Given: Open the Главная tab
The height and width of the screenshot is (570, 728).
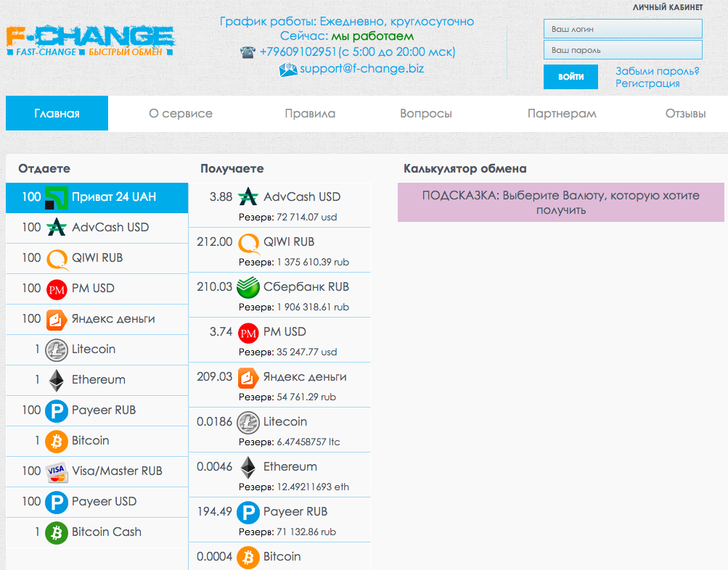Looking at the screenshot, I should pyautogui.click(x=57, y=113).
